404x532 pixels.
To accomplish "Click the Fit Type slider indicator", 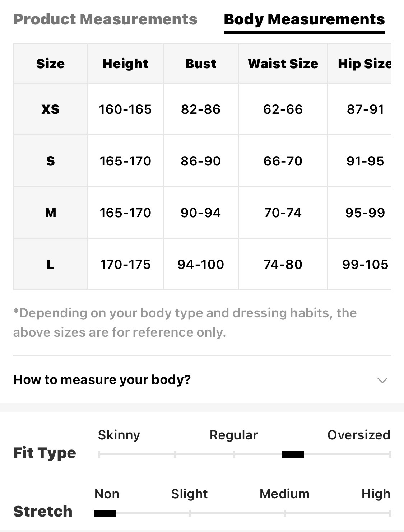I will coord(293,454).
